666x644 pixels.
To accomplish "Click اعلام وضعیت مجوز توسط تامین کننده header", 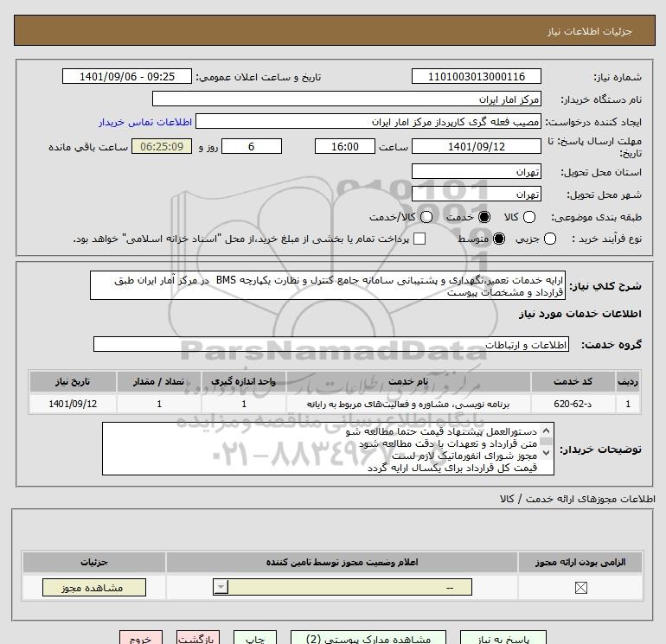I will pos(342,562).
